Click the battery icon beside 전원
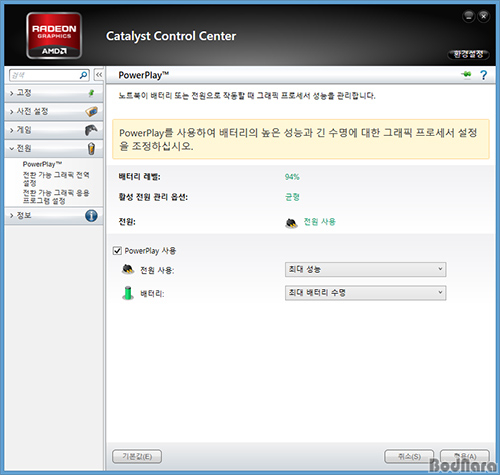Viewport: 500px width, 475px height. click(91, 148)
